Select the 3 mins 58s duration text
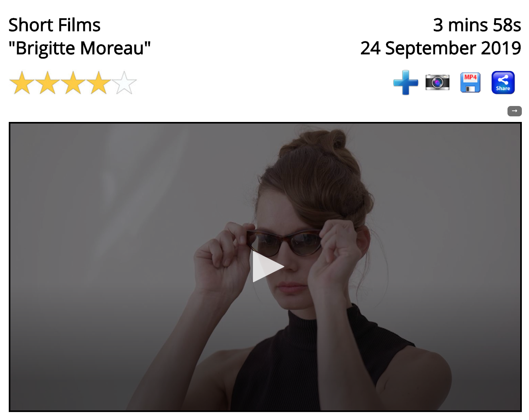This screenshot has height=420, width=529. (x=477, y=25)
